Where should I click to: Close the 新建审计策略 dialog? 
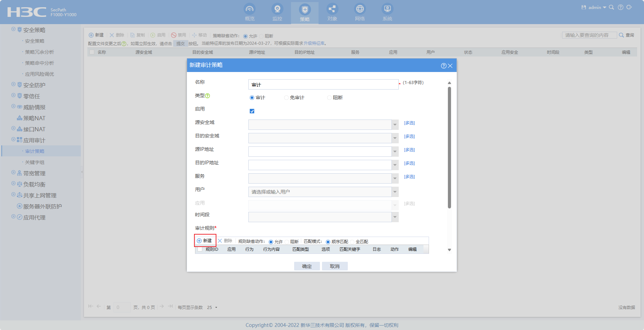[450, 66]
